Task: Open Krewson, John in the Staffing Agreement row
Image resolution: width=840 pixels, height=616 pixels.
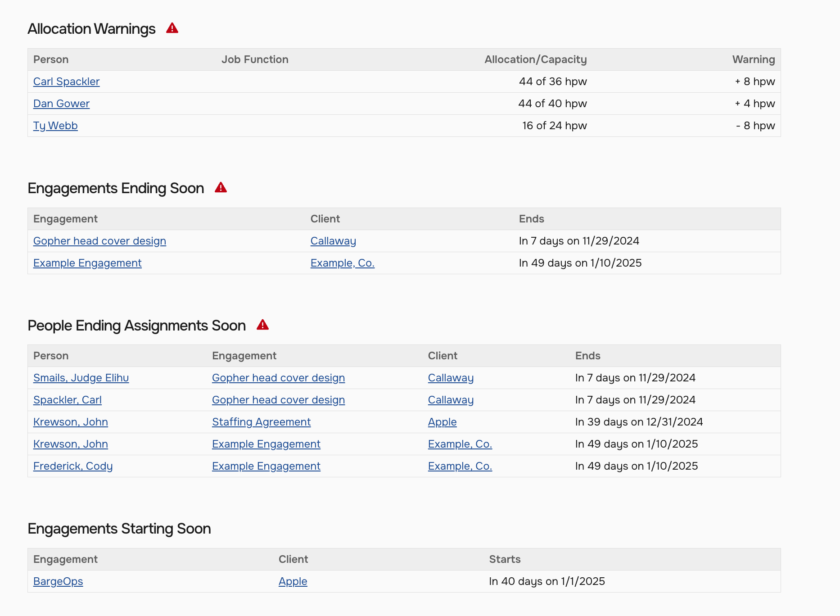Action: pos(71,422)
